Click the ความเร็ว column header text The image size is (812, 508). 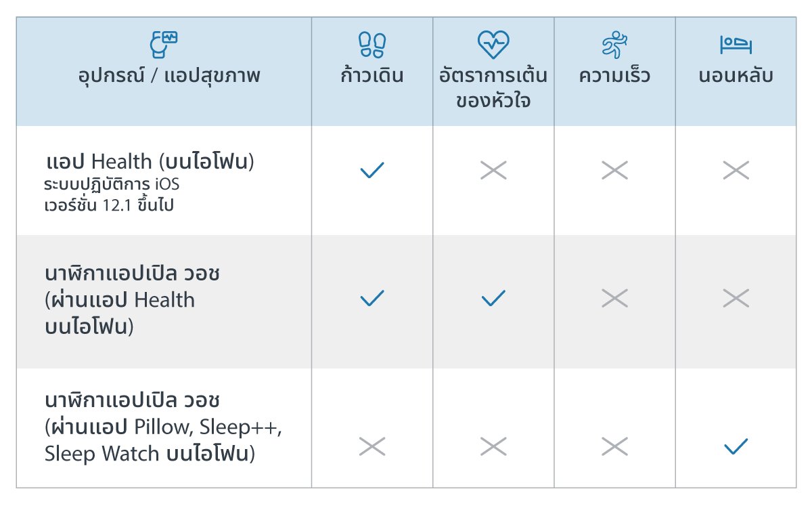tap(614, 75)
